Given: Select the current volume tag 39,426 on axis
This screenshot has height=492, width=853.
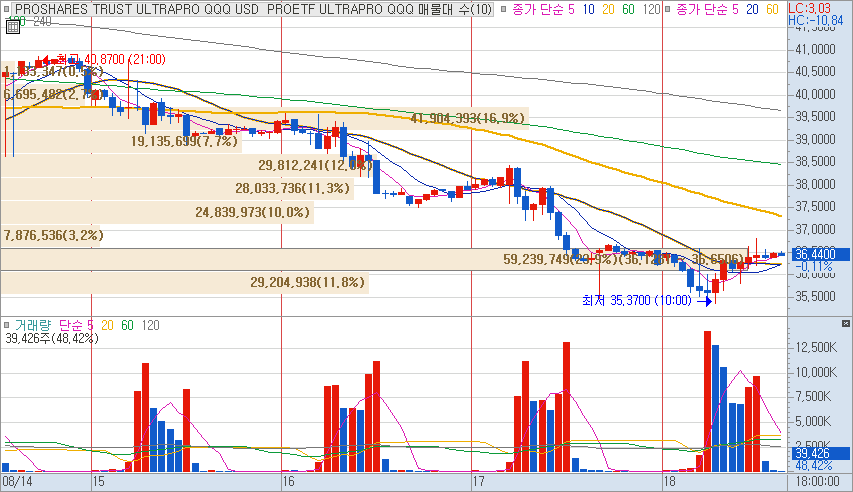Looking at the screenshot, I should coord(819,453).
